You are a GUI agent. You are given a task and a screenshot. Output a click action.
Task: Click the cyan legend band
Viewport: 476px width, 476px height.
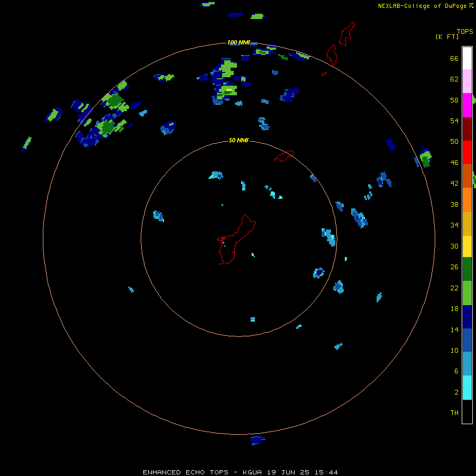[x=467, y=388]
